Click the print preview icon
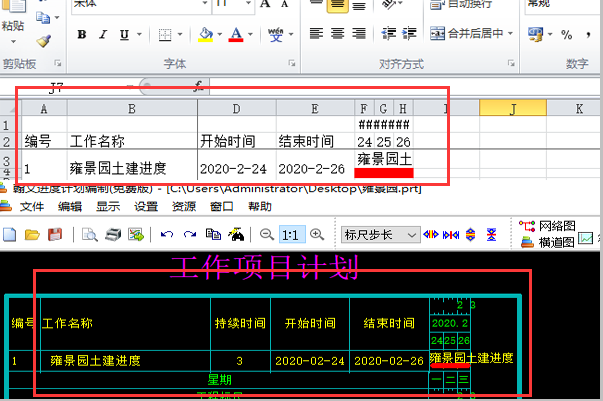 [90, 234]
